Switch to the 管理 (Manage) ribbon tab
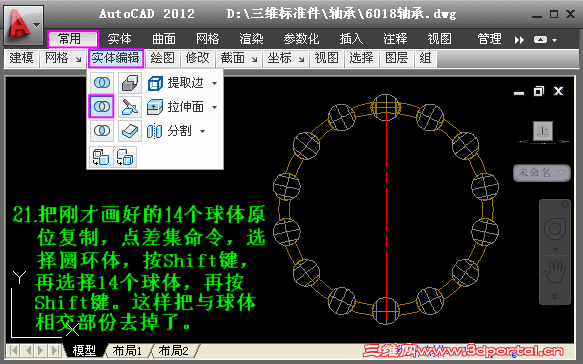 click(489, 39)
